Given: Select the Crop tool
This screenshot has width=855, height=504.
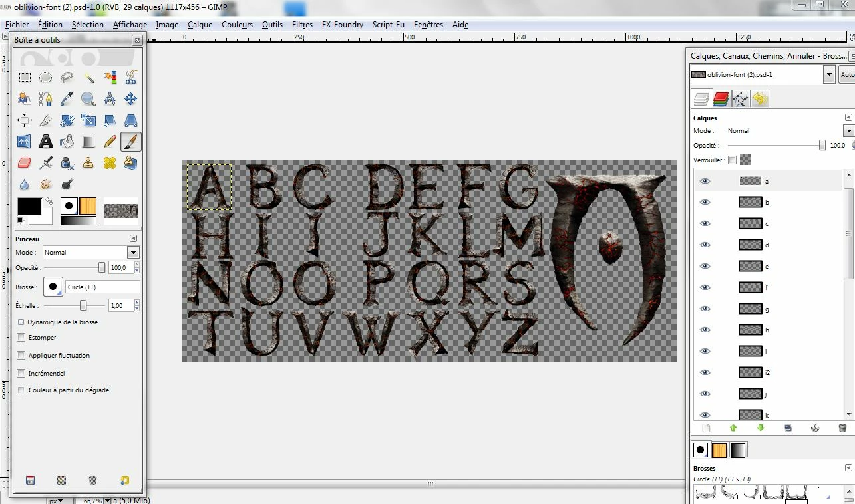Looking at the screenshot, I should click(45, 120).
